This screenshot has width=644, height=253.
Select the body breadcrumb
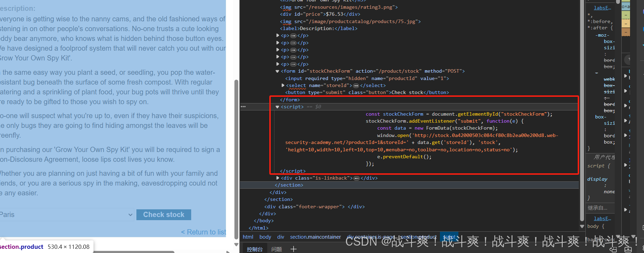[265, 237]
